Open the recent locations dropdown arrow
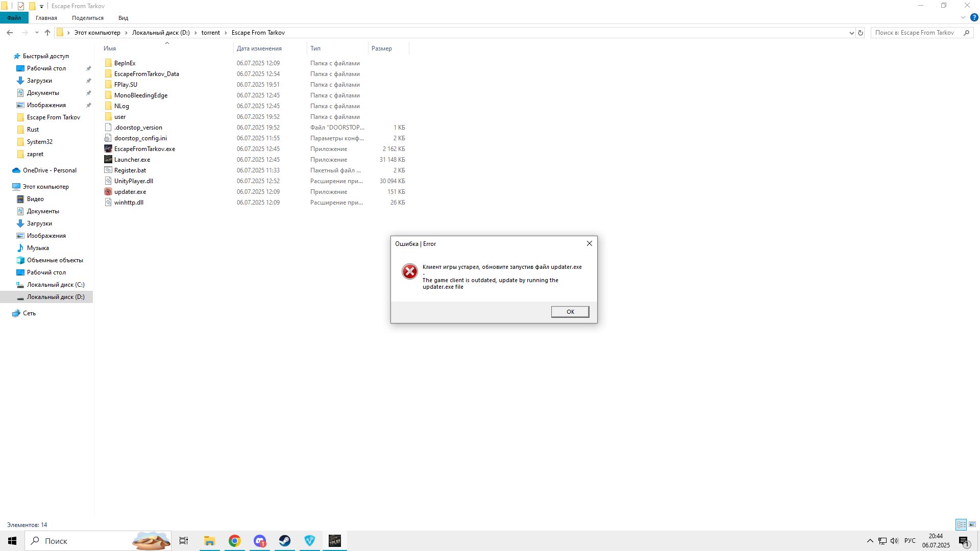Screen dimensions: 980x551 coord(37,33)
